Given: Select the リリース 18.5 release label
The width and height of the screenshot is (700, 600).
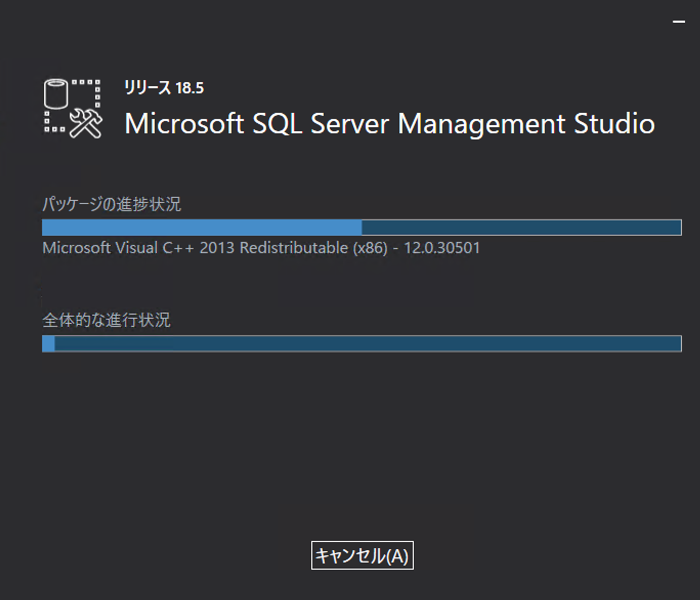Looking at the screenshot, I should (x=163, y=88).
